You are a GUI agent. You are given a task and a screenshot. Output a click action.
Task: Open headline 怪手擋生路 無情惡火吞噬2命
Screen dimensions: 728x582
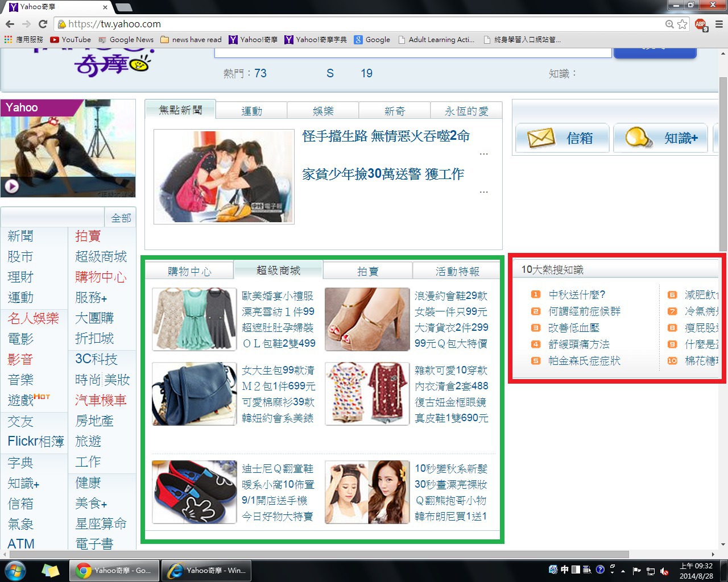[386, 136]
